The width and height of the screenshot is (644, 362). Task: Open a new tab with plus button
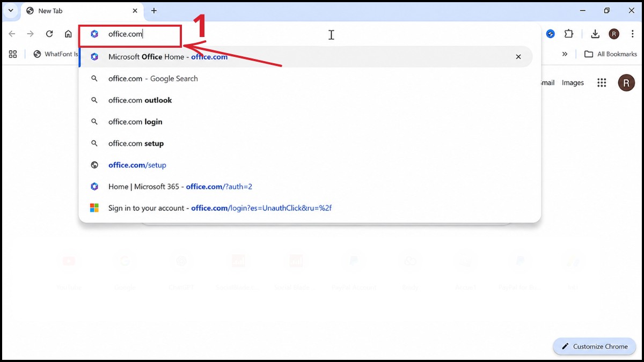point(154,11)
